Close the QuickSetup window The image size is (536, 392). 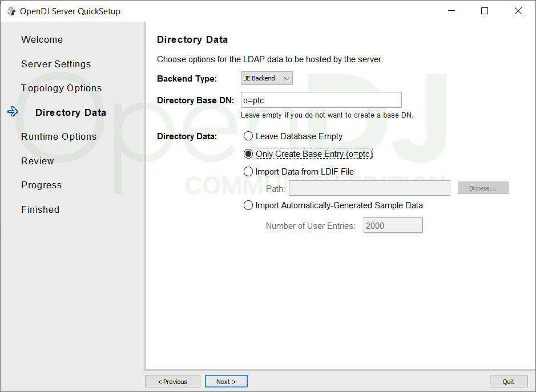518,11
